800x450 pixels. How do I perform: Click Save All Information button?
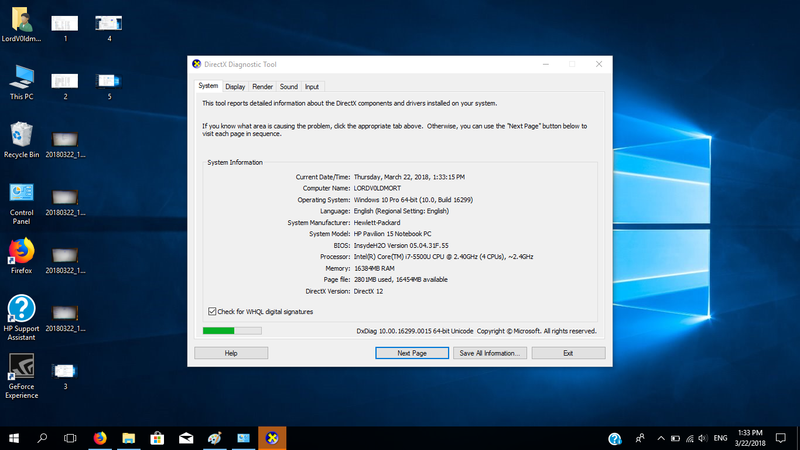[489, 353]
